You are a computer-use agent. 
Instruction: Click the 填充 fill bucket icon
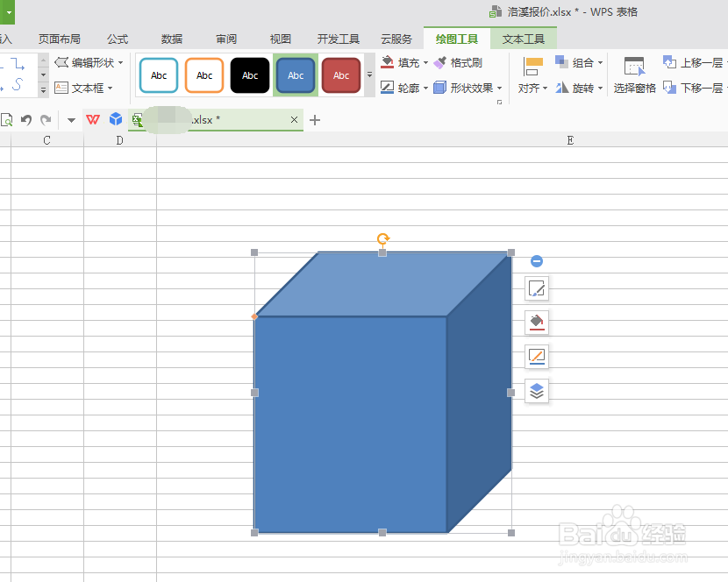pos(387,62)
